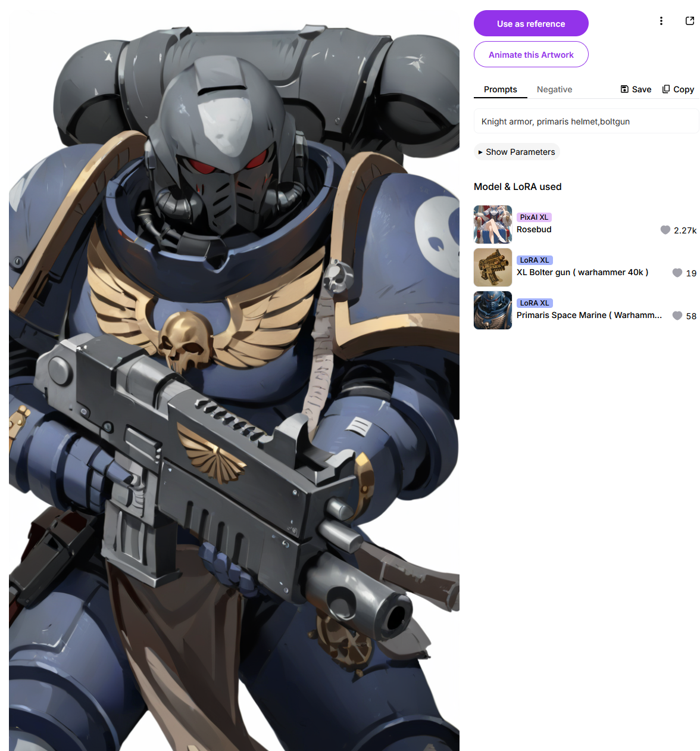
Task: Click the 2.27k like count
Action: point(685,230)
